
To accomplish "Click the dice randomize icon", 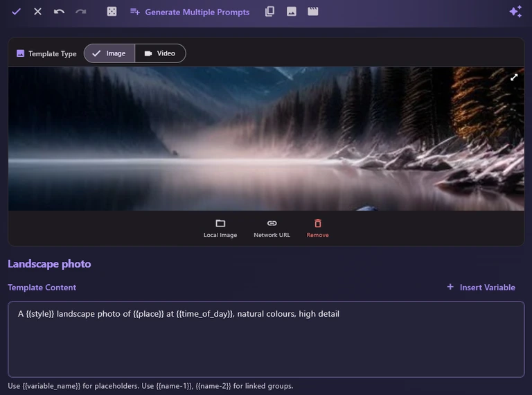I will pos(112,12).
